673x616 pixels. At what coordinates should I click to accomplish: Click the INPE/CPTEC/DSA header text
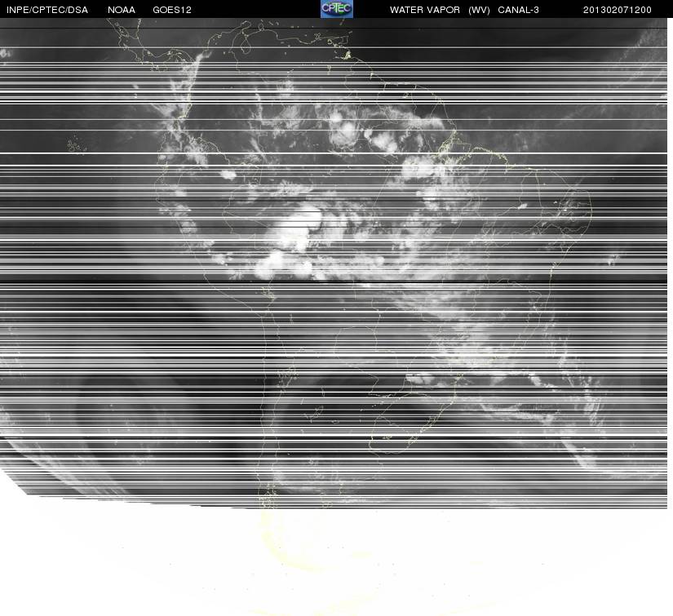pyautogui.click(x=47, y=10)
